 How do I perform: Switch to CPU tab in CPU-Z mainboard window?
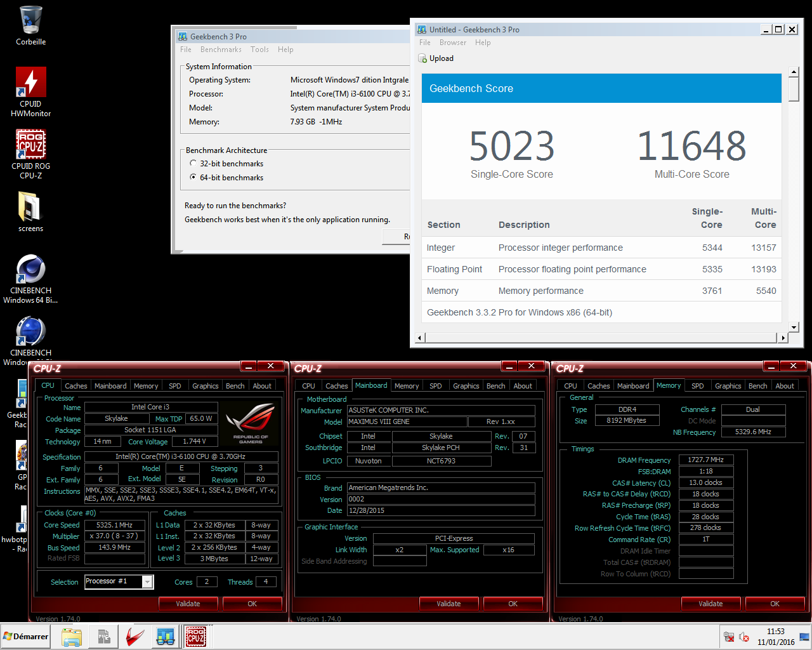309,386
